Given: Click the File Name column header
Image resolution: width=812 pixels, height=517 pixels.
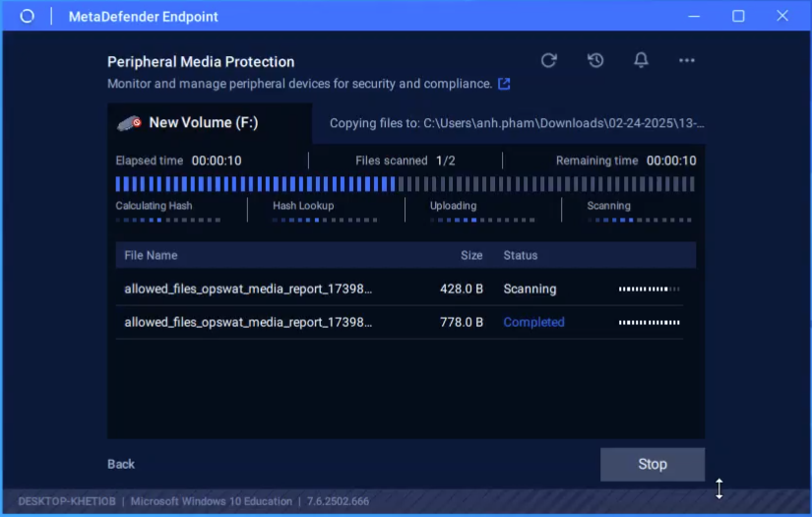Looking at the screenshot, I should coord(151,255).
